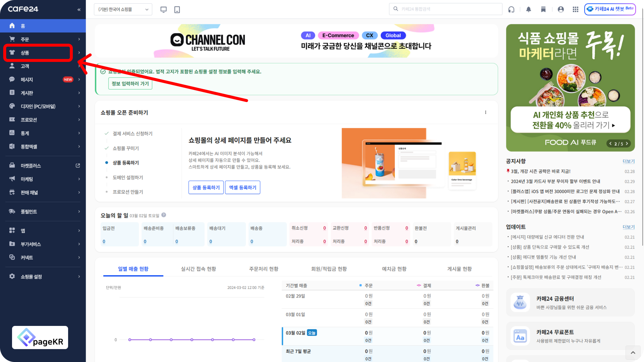Select the 프로모션 만들기 checklist step

(x=128, y=192)
